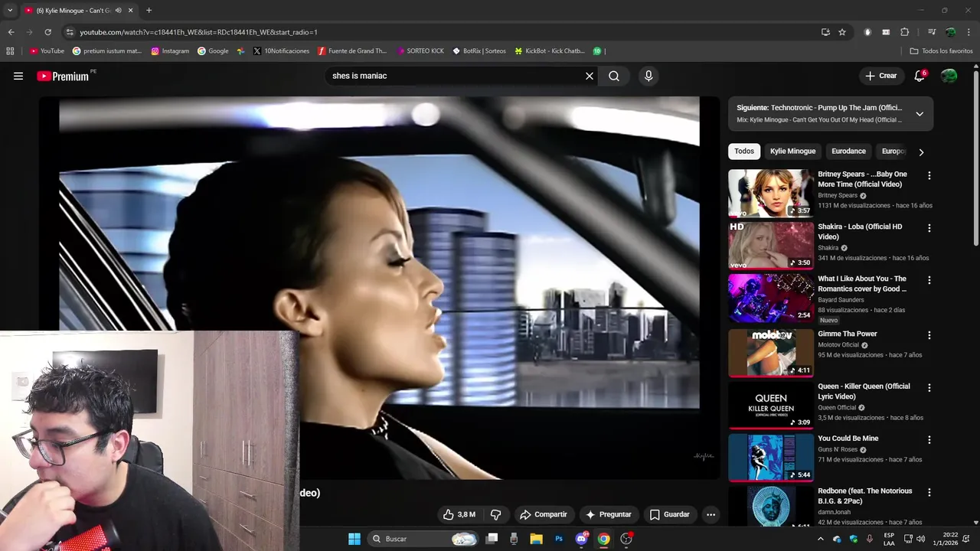
Task: Click the Crear button
Action: coord(880,76)
